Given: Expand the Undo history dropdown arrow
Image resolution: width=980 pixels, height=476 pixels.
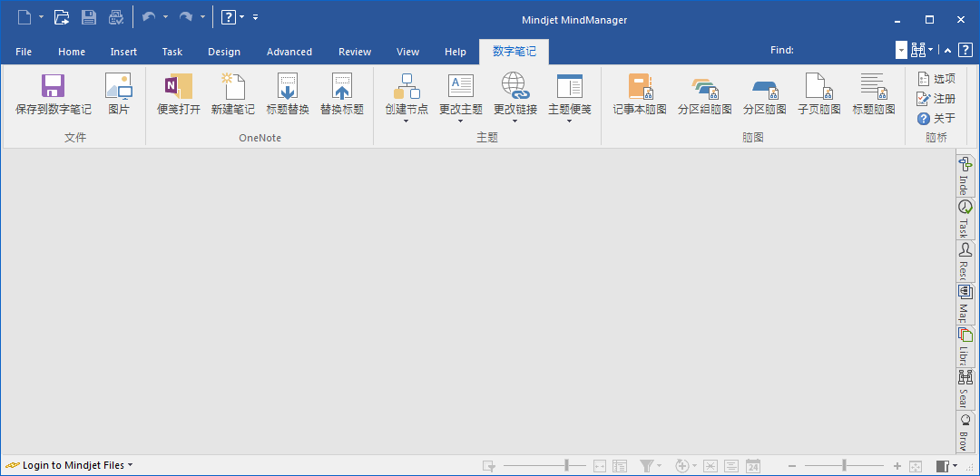Looking at the screenshot, I should pyautogui.click(x=166, y=17).
